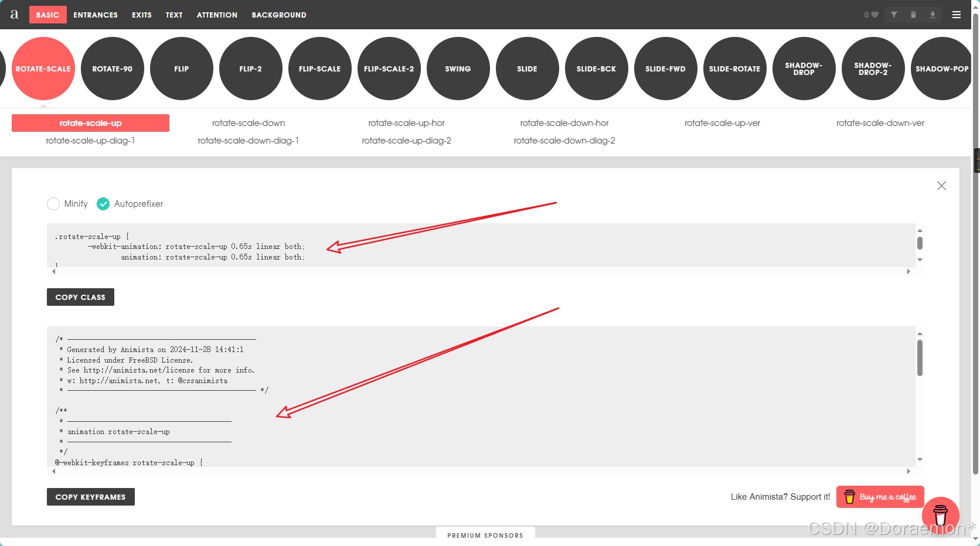This screenshot has height=546, width=980.
Task: Click the trash delete icon
Action: click(913, 15)
